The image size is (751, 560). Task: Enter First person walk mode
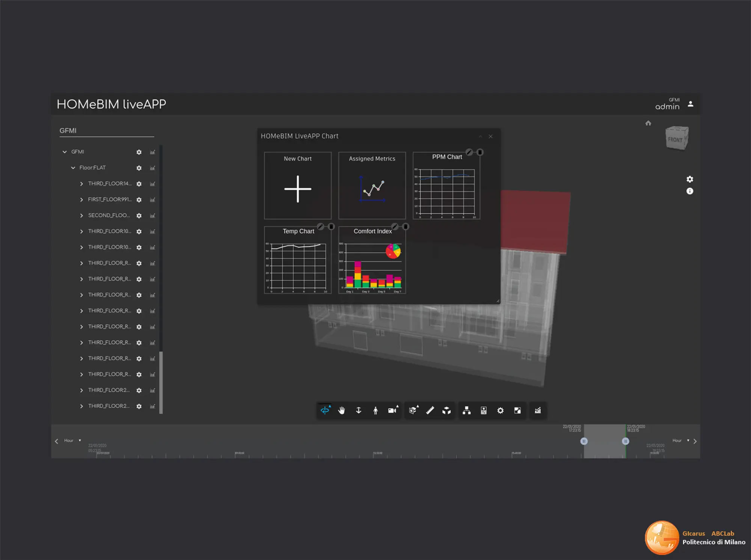click(x=375, y=411)
